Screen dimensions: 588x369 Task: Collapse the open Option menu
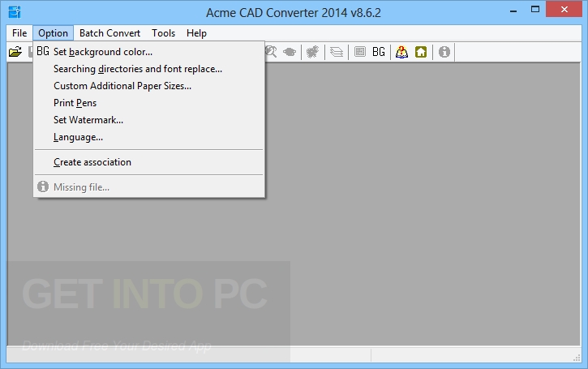54,33
